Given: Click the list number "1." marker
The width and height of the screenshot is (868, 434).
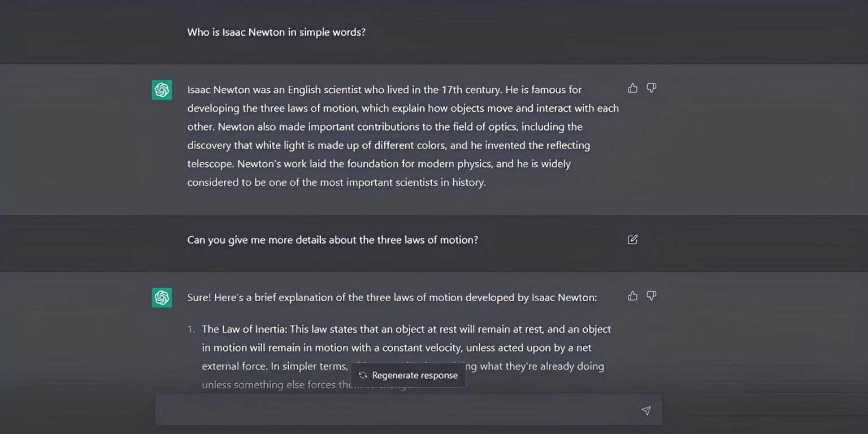Looking at the screenshot, I should tap(192, 329).
